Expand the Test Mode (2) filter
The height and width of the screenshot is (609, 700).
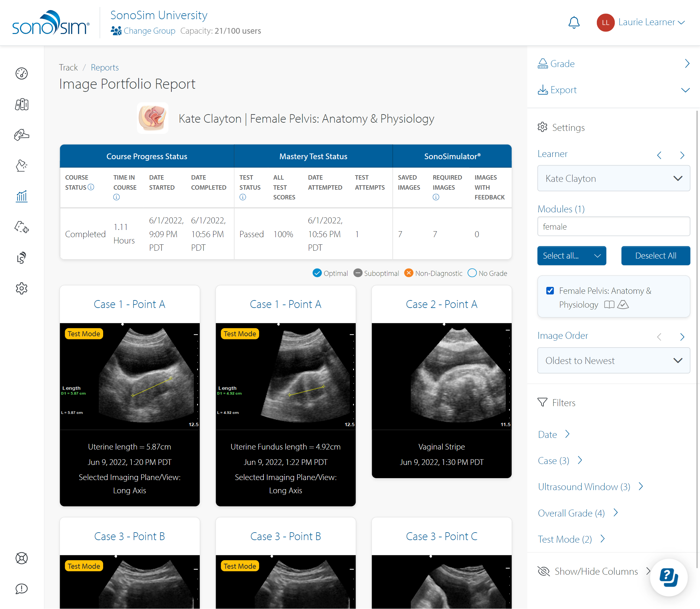[571, 539]
